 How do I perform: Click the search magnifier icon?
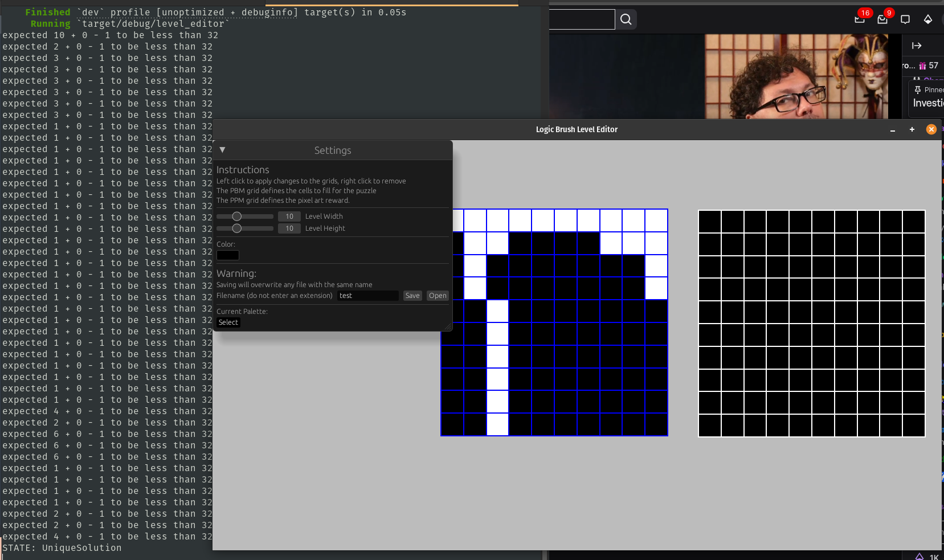626,19
